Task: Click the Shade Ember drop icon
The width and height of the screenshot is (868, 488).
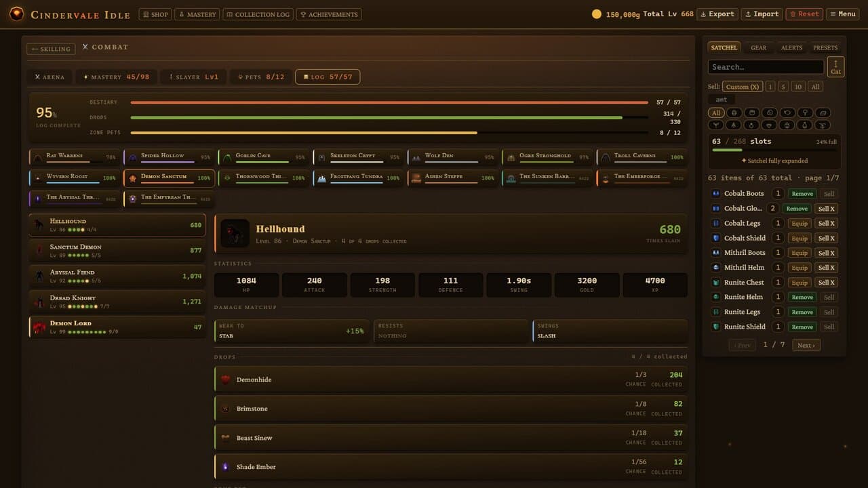Action: click(226, 467)
